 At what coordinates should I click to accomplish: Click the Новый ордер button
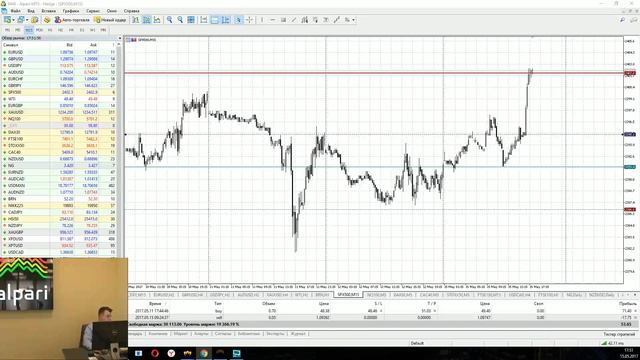[x=110, y=20]
